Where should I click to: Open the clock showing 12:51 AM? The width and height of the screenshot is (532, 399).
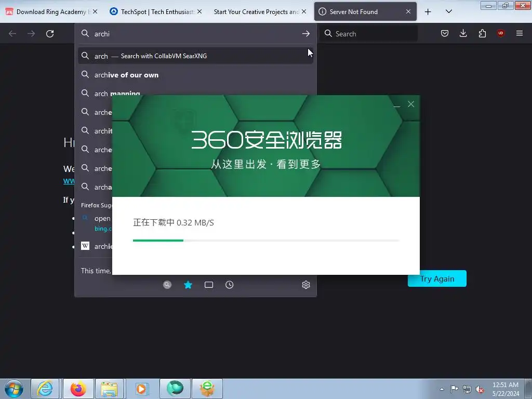point(505,389)
